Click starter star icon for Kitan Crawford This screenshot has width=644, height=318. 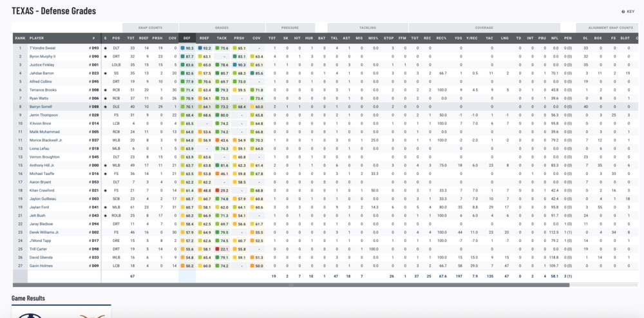tap(105, 191)
